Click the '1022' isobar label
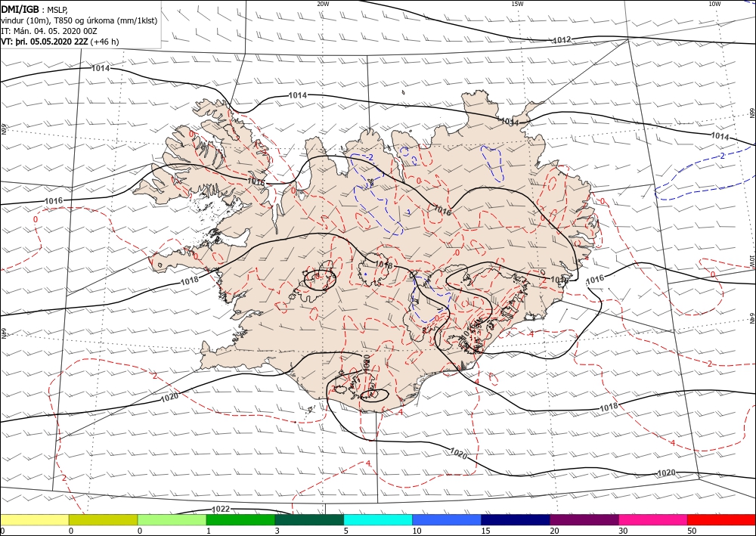This screenshot has width=756, height=536. pos(221,509)
